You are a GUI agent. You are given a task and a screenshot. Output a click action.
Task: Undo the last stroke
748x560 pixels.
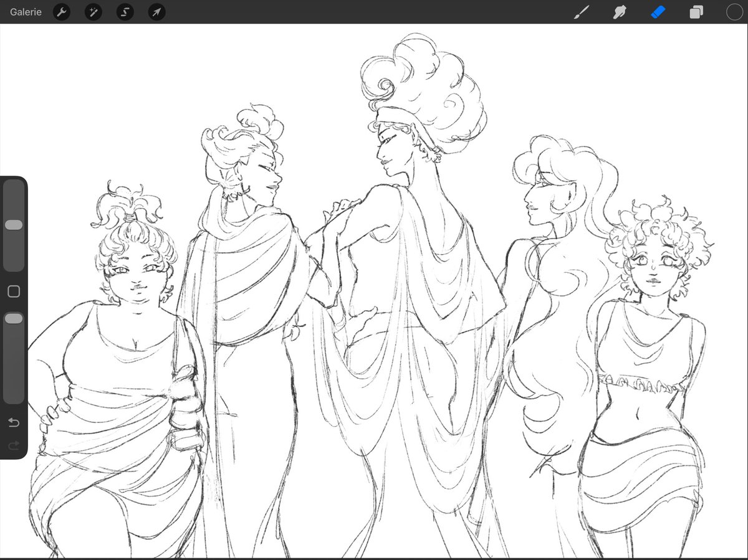14,423
